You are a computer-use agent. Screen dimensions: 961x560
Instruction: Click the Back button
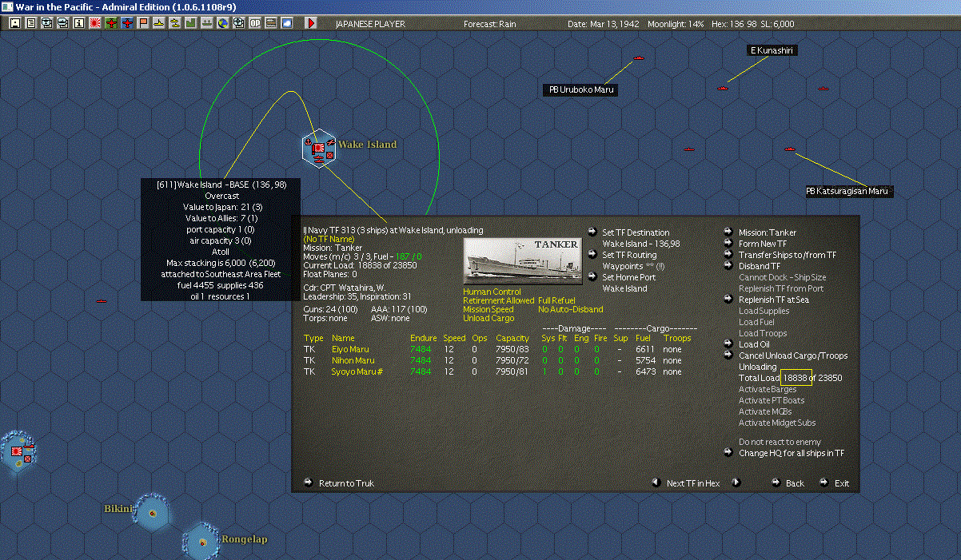point(795,483)
